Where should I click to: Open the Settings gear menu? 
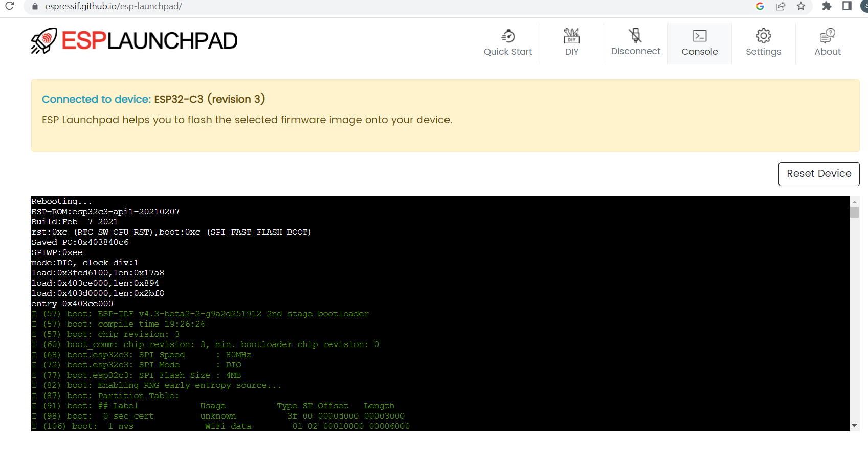click(x=763, y=43)
